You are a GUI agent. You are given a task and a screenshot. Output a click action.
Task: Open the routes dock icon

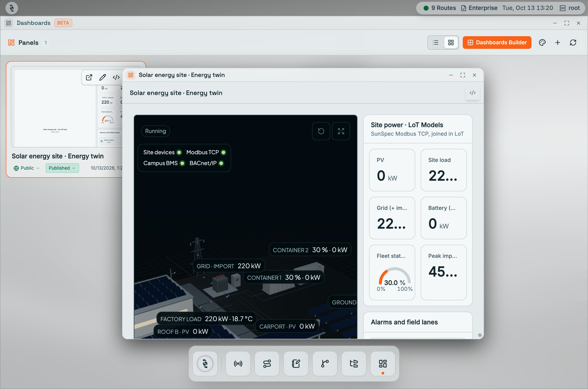pyautogui.click(x=267, y=364)
